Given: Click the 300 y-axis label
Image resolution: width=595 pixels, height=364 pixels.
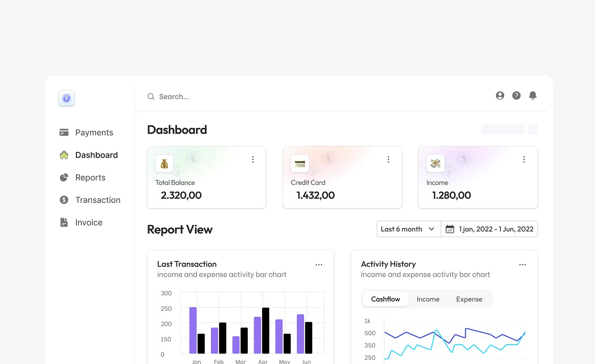Looking at the screenshot, I should pyautogui.click(x=166, y=293).
